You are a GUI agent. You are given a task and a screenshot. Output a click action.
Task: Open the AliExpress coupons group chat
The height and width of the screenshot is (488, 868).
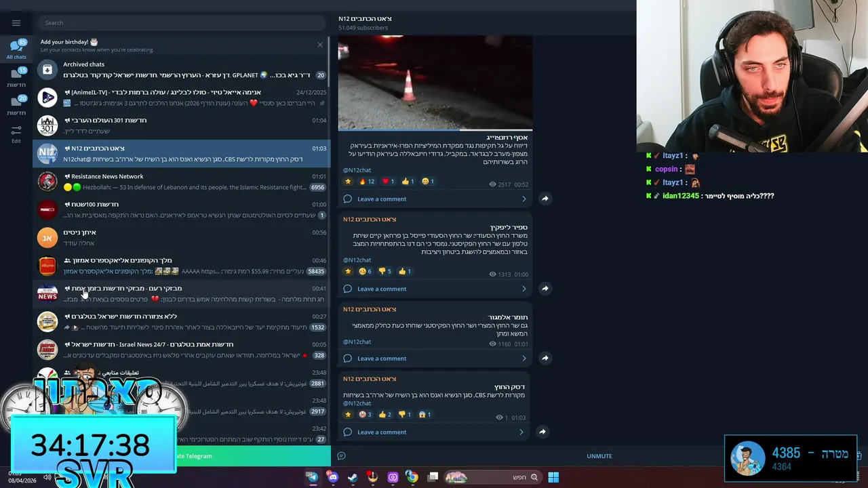coord(182,266)
